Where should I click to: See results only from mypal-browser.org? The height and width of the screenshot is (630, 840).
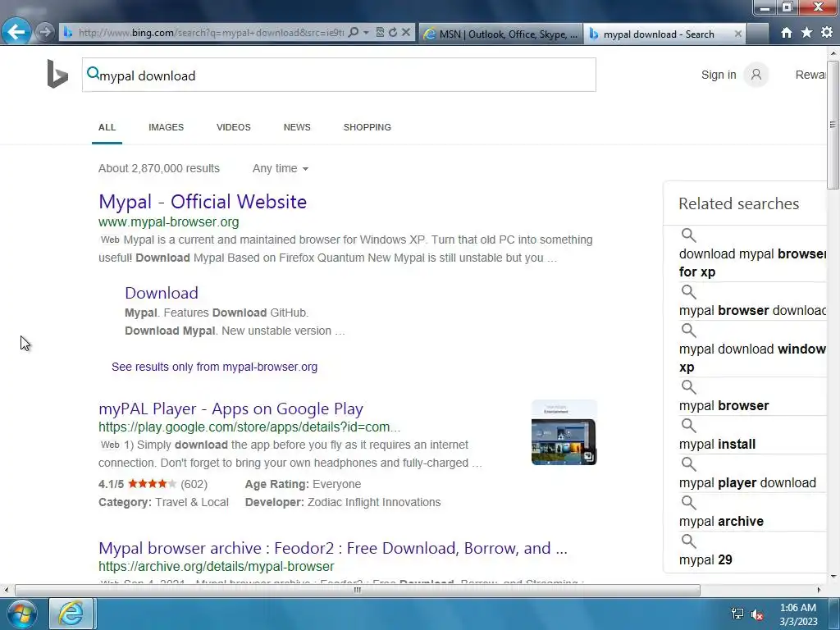point(214,367)
